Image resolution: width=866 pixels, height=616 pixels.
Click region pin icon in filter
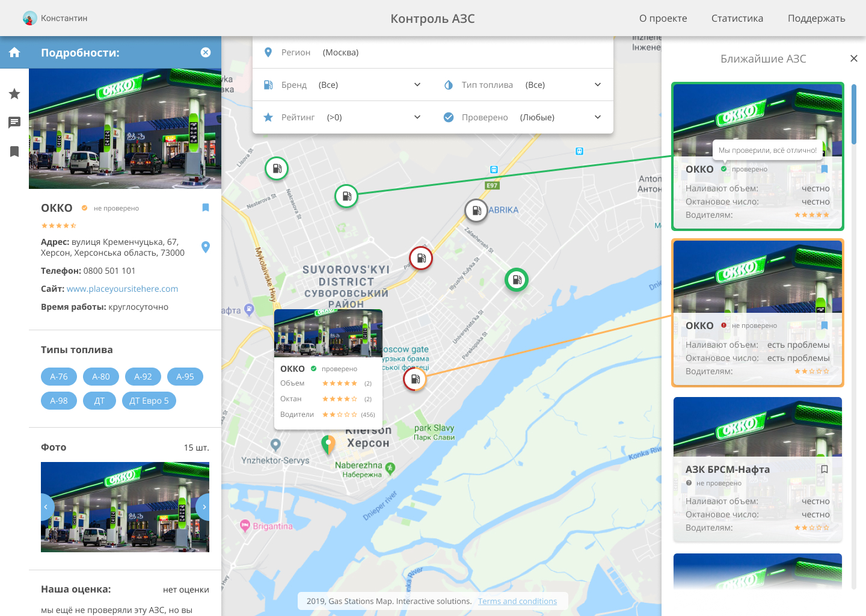[x=268, y=52]
